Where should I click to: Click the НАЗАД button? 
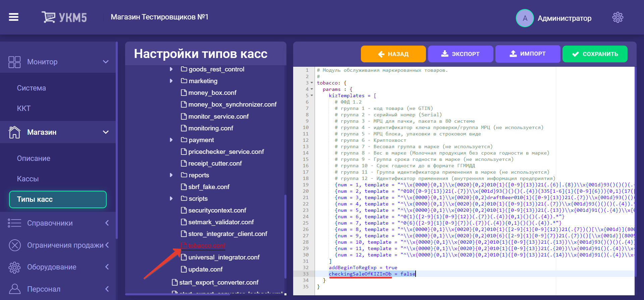[393, 54]
